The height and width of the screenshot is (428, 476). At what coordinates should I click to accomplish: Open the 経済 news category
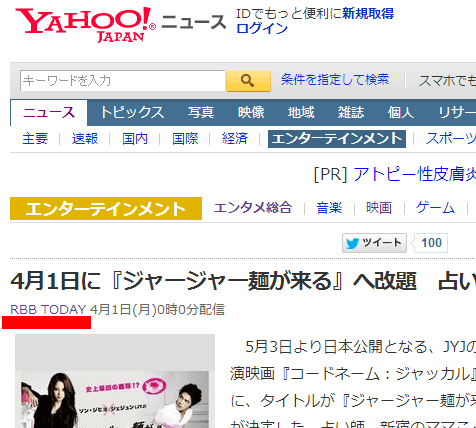[235, 139]
